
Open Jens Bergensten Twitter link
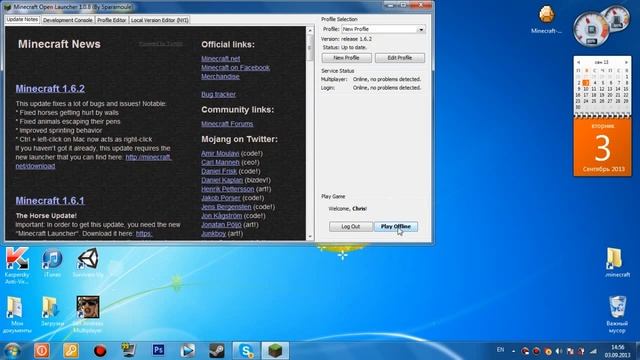[226, 207]
